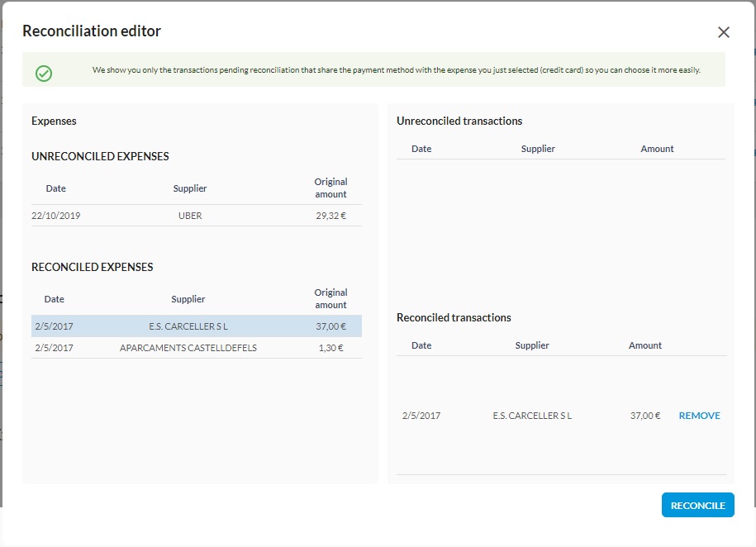Click Amount header in Reconciled transactions
756x547 pixels.
point(645,345)
